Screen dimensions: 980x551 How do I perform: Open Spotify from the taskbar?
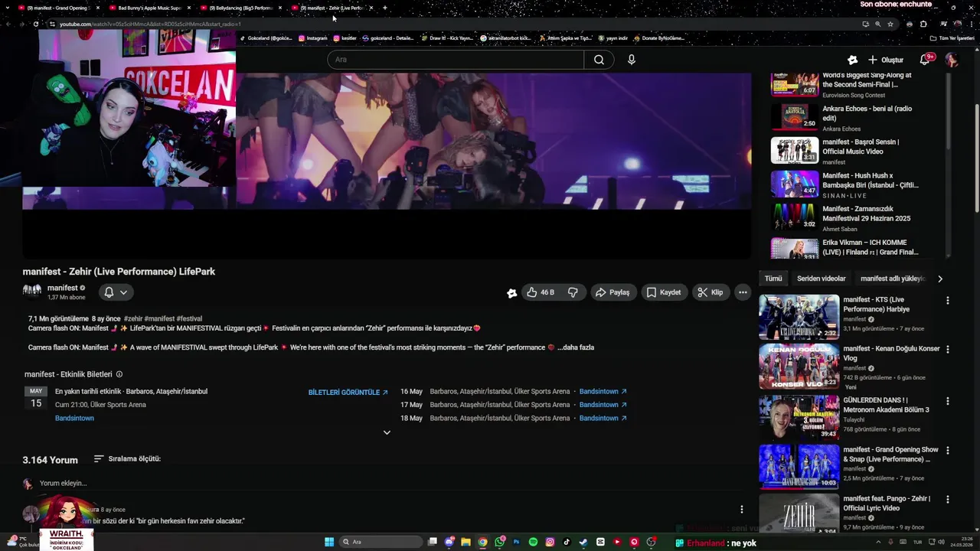point(533,542)
